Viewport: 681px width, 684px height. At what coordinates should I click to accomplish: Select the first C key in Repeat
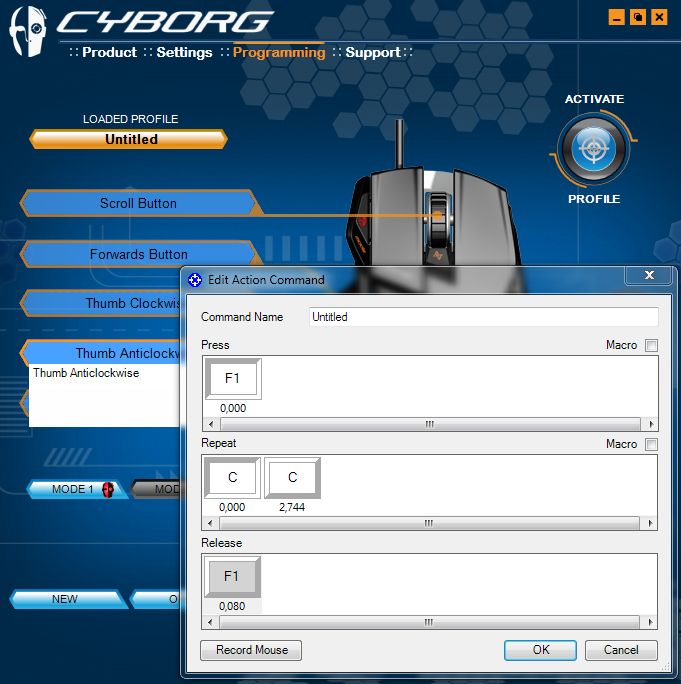tap(232, 478)
